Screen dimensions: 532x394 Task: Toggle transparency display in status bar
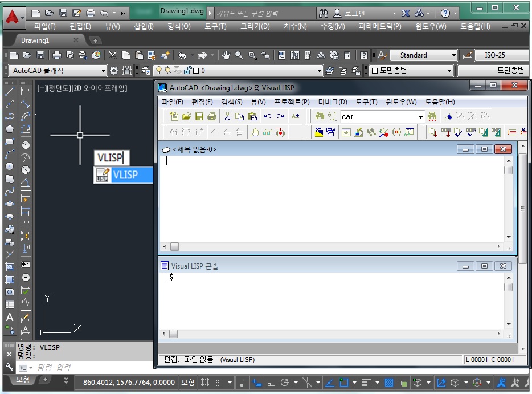pyautogui.click(x=389, y=383)
